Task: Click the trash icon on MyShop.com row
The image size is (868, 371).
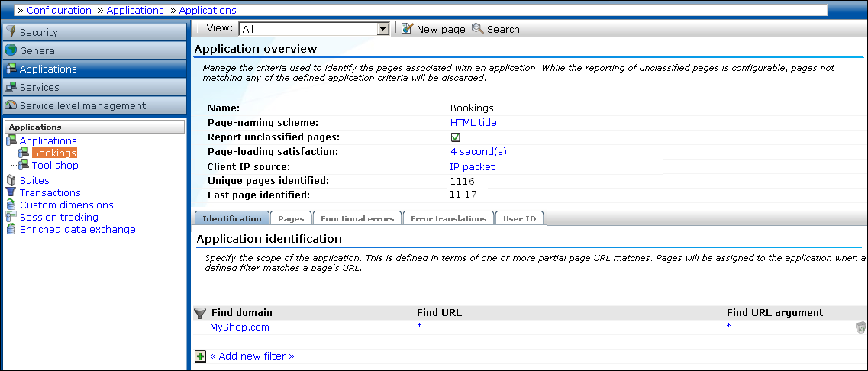Action: coord(860,327)
